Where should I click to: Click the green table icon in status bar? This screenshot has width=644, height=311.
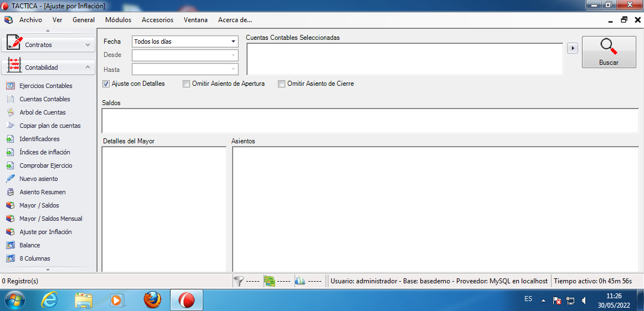270,281
